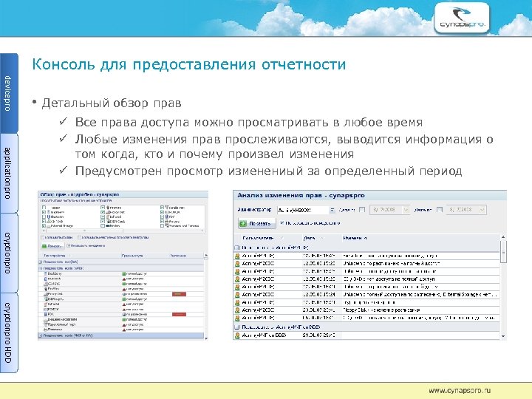Viewport: 532px width, 399px height.
Task: Click the PDA row icon in rights table
Action: coord(46,314)
